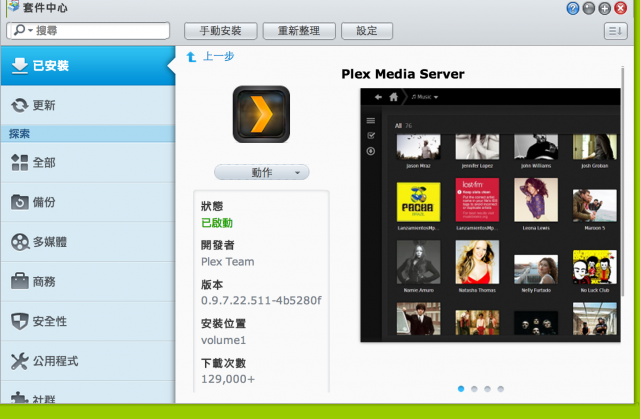
Task: Click the briefcase icon beside 商務
Action: 20,281
